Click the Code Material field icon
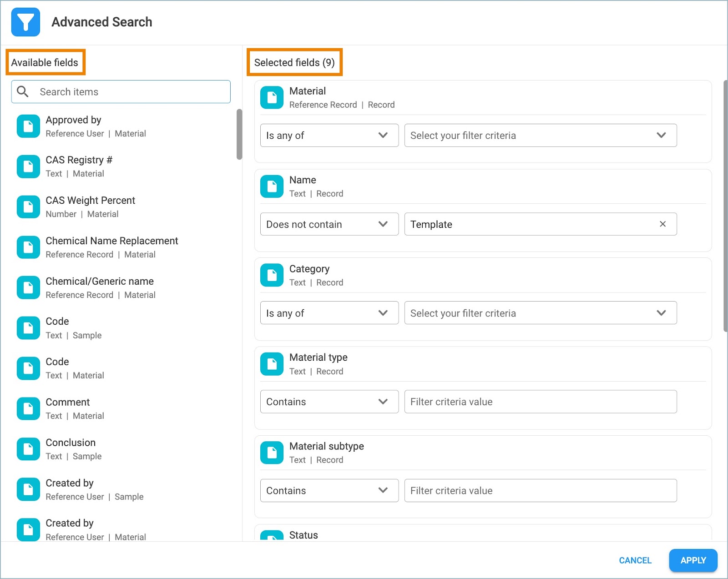Image resolution: width=728 pixels, height=579 pixels. click(x=28, y=368)
